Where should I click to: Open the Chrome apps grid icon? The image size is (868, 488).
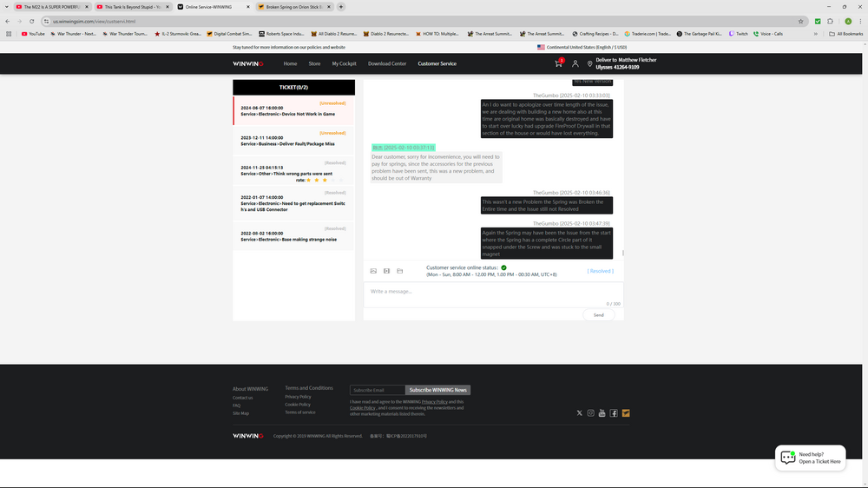pos(9,34)
